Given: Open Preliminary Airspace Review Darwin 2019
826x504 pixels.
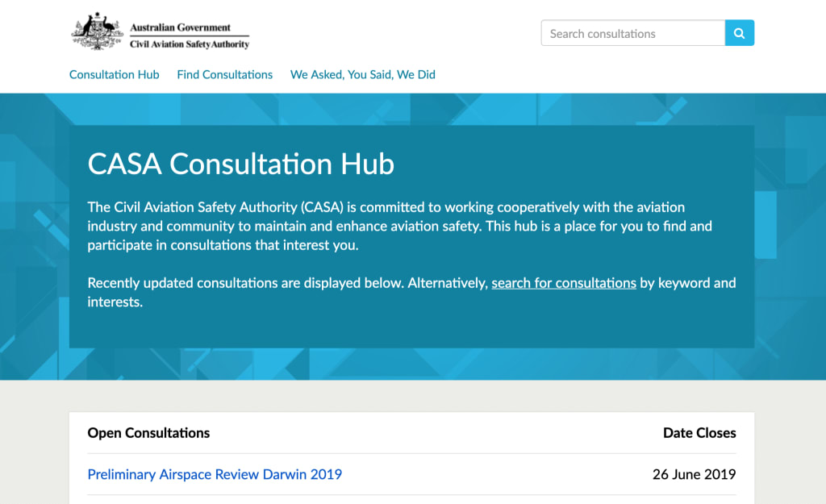Looking at the screenshot, I should pos(215,474).
